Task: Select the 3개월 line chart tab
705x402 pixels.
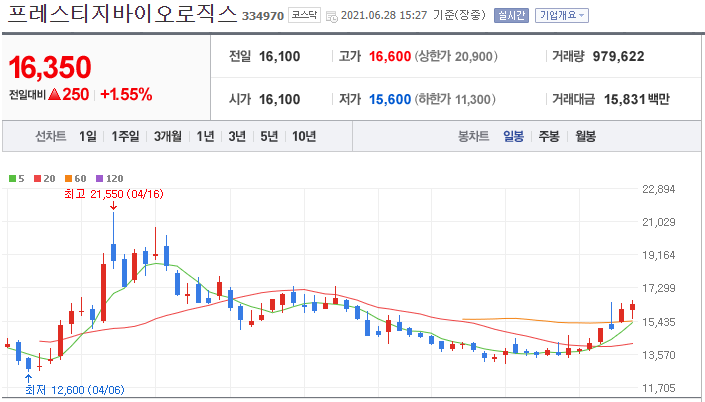Action: 168,136
